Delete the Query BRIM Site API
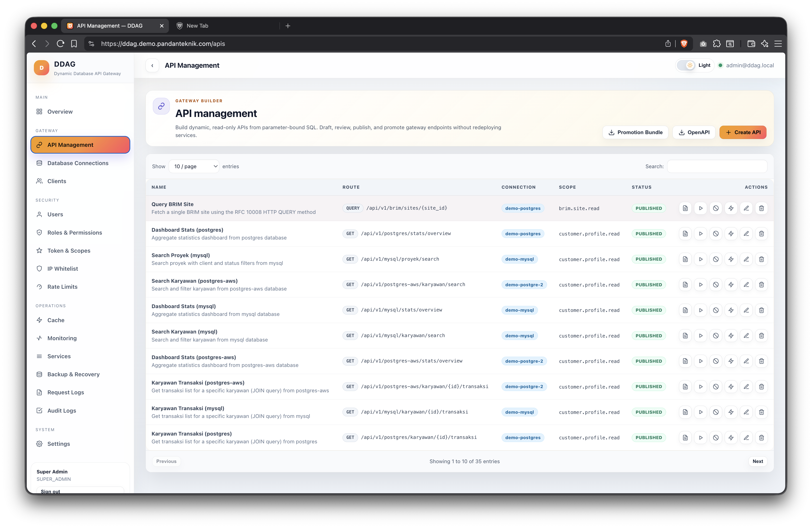This screenshot has height=528, width=812. pos(761,208)
